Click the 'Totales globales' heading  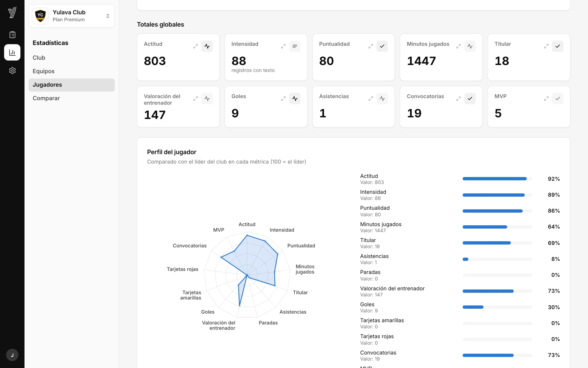click(160, 25)
